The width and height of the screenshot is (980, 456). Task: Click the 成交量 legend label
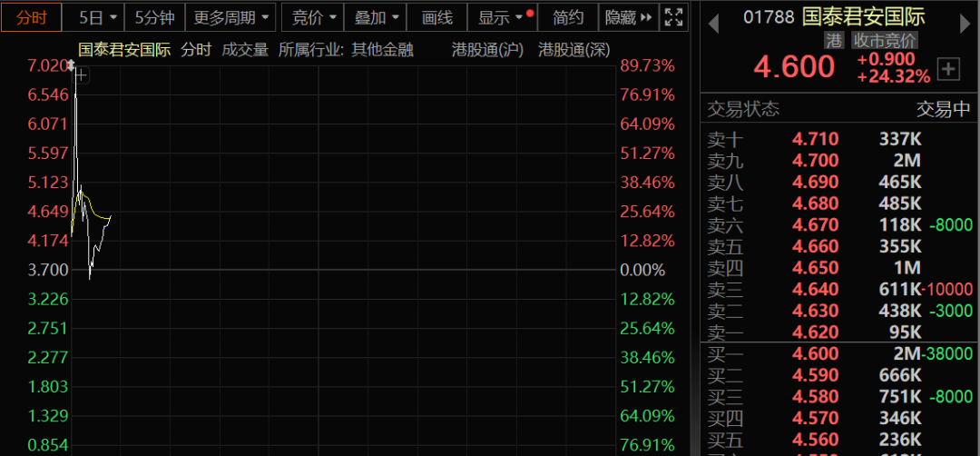click(245, 50)
